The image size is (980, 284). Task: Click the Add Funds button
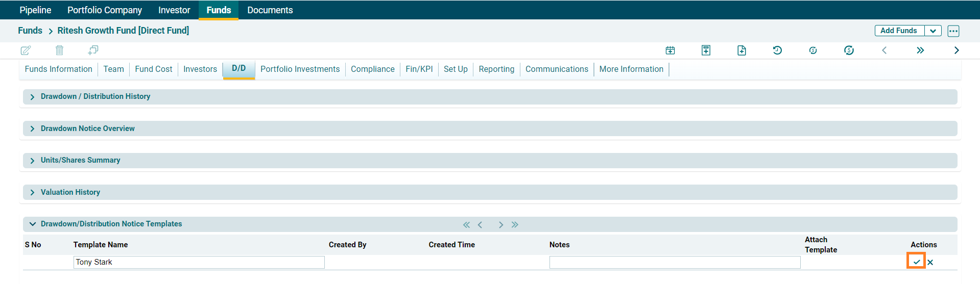coord(899,31)
